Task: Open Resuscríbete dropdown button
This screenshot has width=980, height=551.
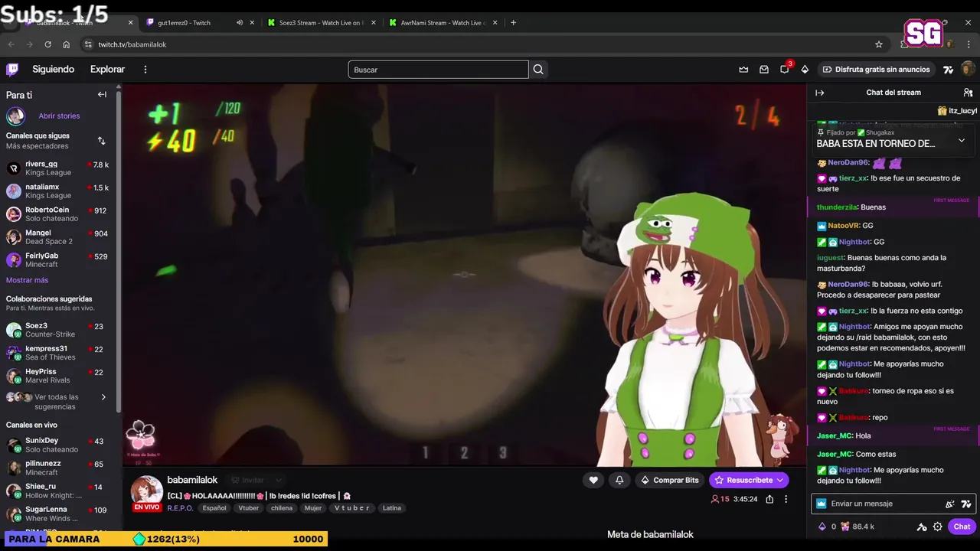Action: (x=749, y=480)
